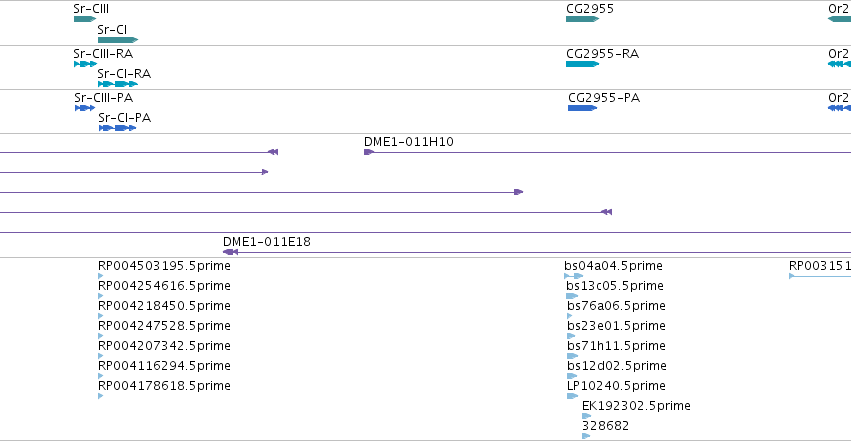The image size is (851, 441).
Task: Click the 328682 feature glyph
Action: 586,436
